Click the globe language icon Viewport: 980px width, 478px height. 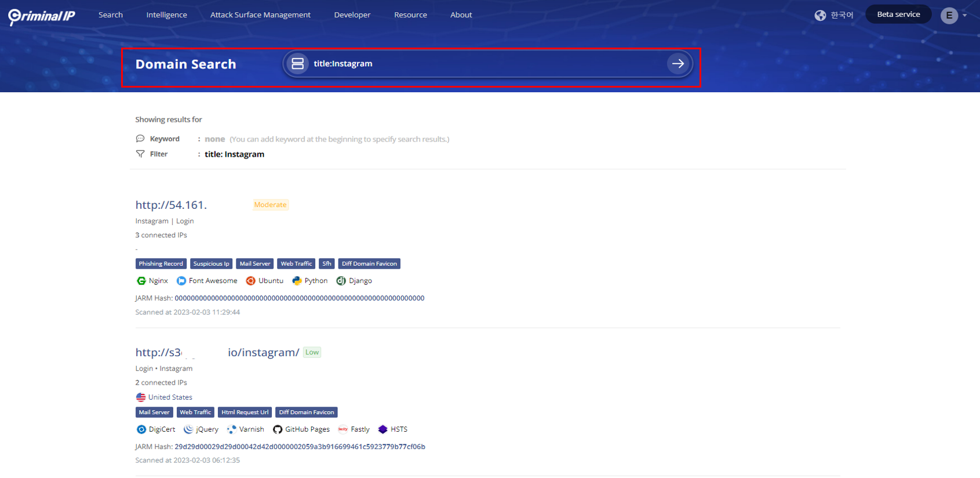(x=820, y=15)
